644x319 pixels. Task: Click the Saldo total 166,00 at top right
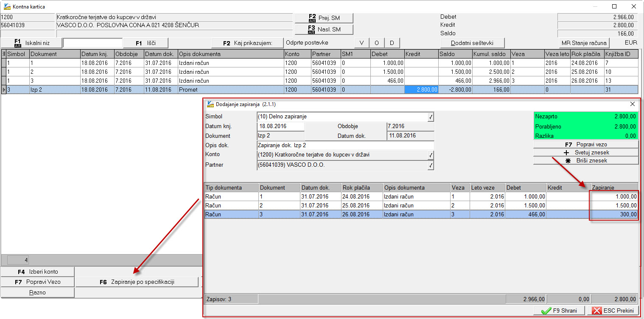point(597,34)
